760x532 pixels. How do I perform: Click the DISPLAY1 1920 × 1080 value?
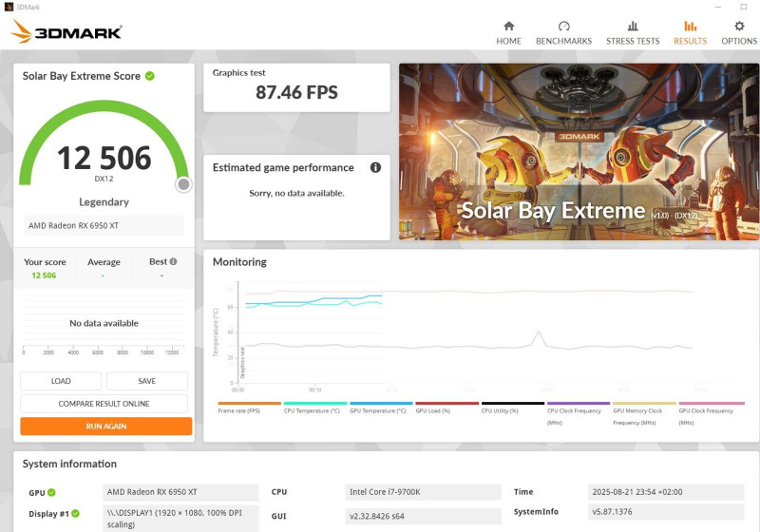coord(180,519)
